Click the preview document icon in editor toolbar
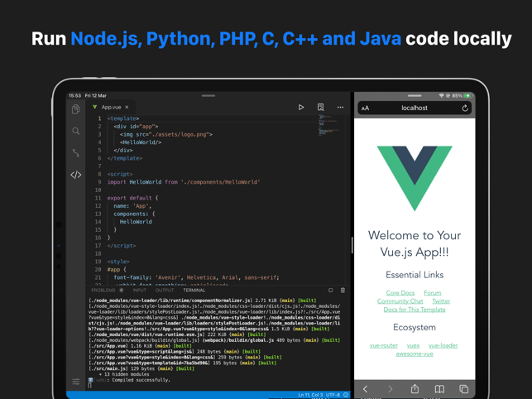The height and width of the screenshot is (399, 532). 321,108
